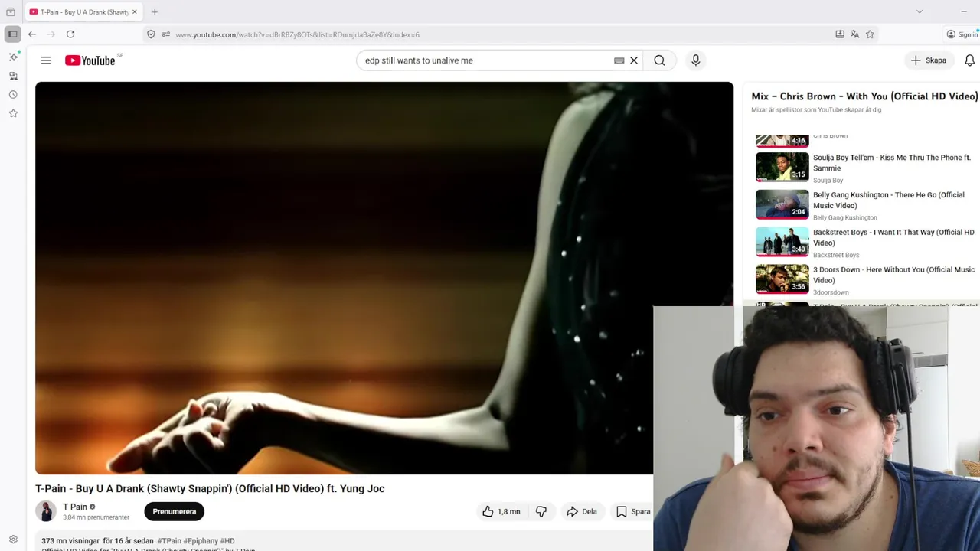Open the Skapa create menu

click(x=929, y=60)
